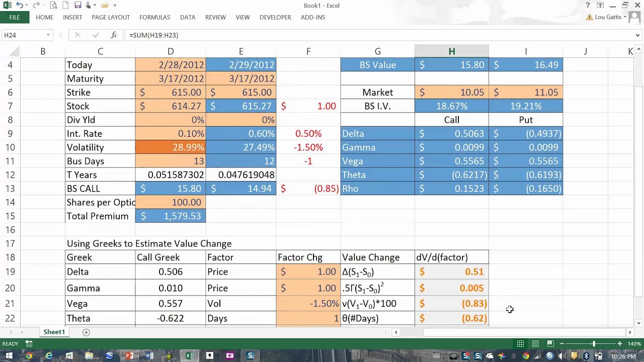Switch to the INSERT ribbon tab
The height and width of the screenshot is (362, 644).
click(72, 17)
